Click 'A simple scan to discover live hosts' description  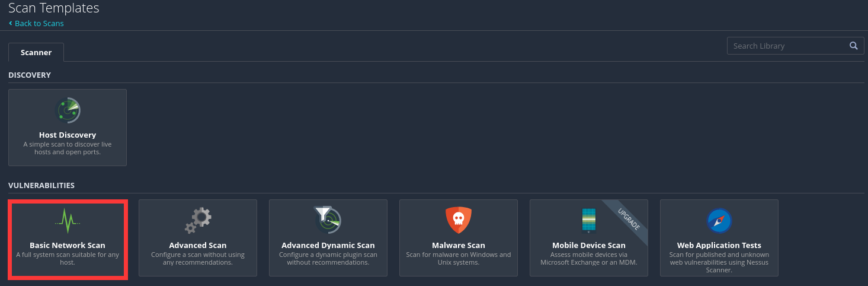[x=68, y=148]
